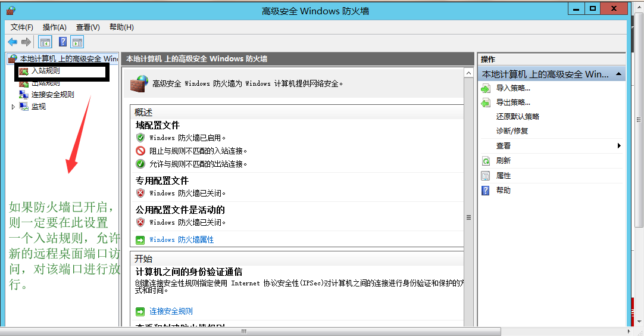Viewport: 644px width, 336px height.
Task: Click the Forward arrow toolbar icon
Action: [26, 42]
